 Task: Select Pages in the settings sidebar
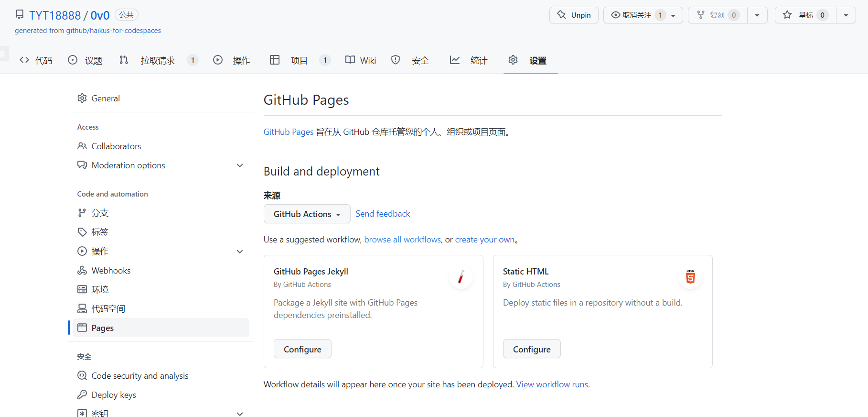point(103,328)
